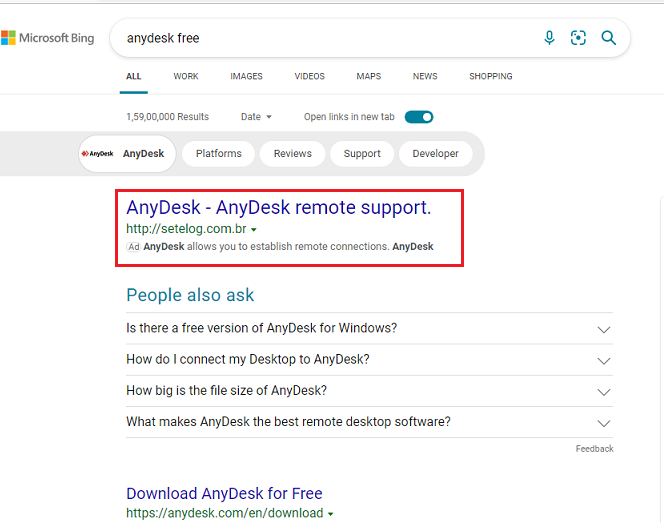
Task: Click the Microsoft Bing logo
Action: coord(48,38)
